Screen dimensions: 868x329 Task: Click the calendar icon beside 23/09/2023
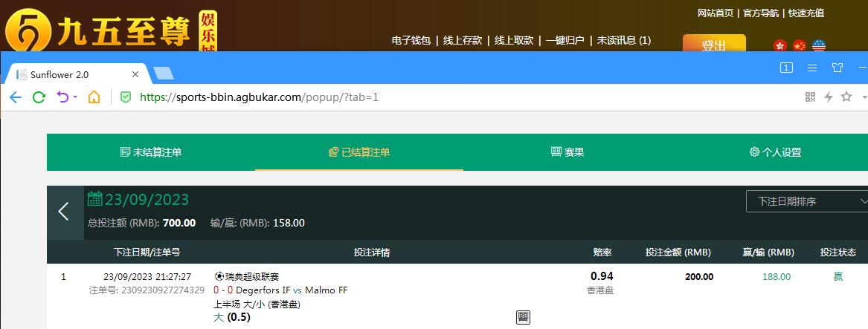pos(95,198)
